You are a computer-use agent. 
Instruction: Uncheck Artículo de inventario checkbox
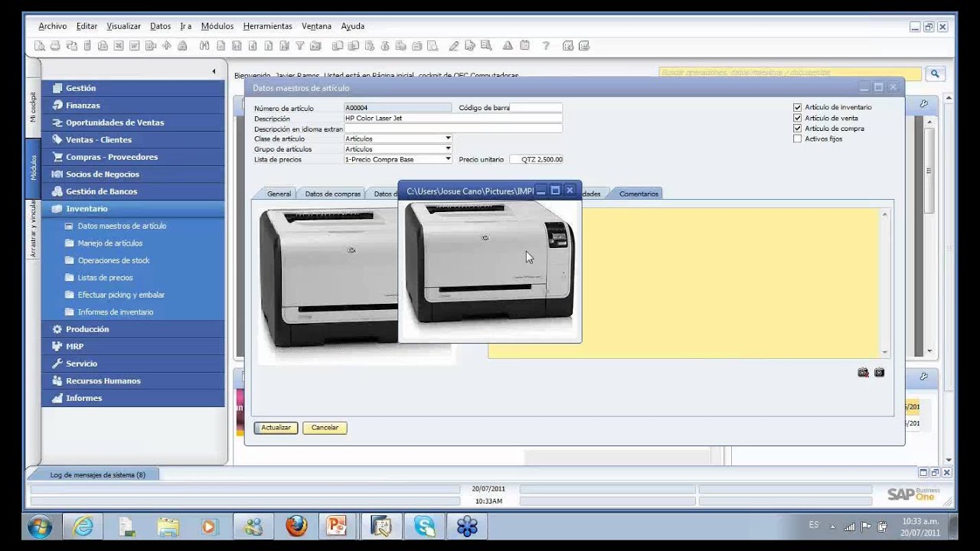click(x=798, y=107)
